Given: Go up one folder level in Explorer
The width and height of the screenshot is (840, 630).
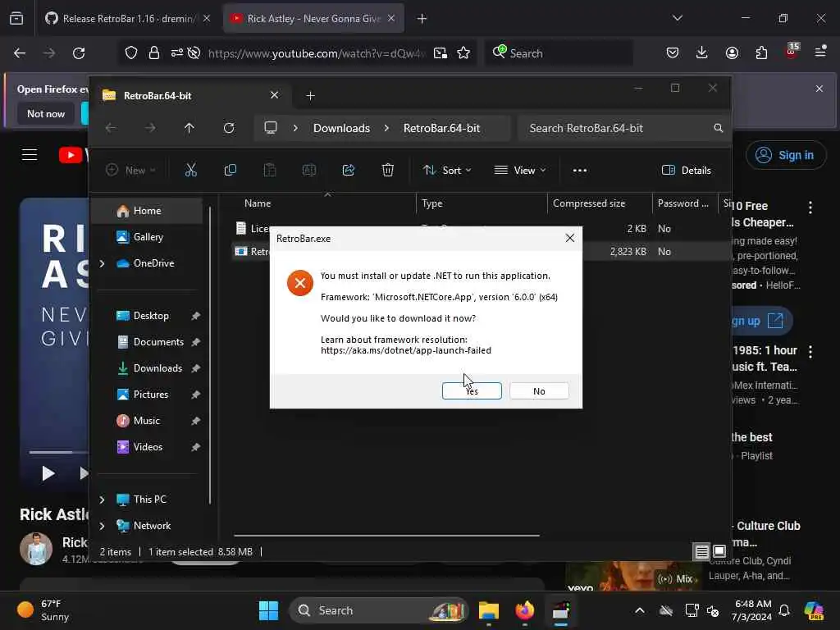Looking at the screenshot, I should (x=189, y=128).
